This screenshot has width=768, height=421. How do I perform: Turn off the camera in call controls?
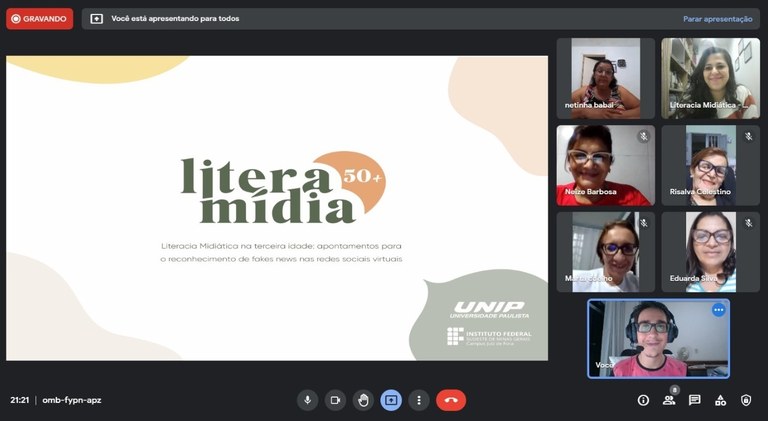point(335,400)
